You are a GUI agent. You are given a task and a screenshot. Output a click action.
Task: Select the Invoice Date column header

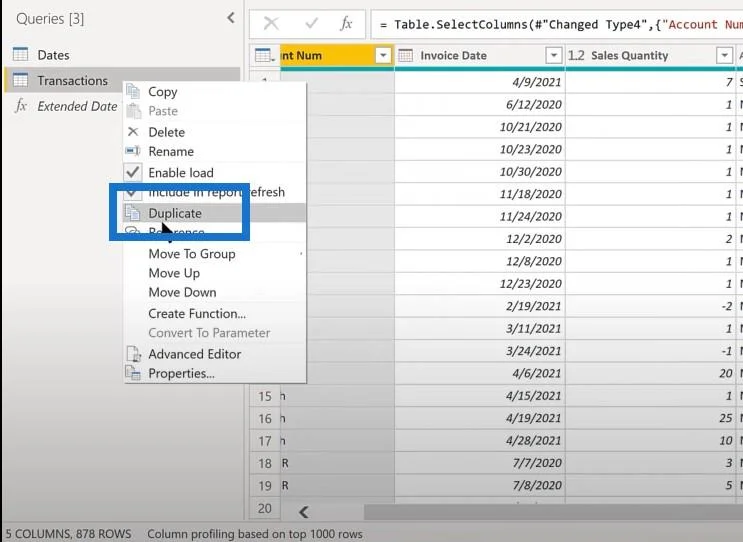pos(480,55)
